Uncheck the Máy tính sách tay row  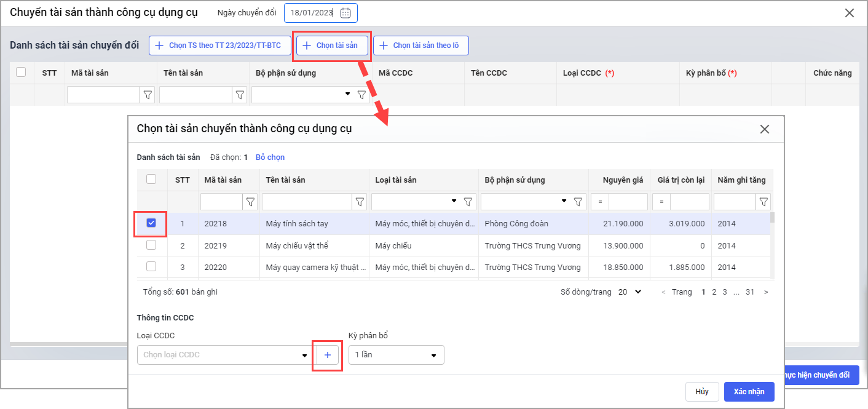(151, 223)
